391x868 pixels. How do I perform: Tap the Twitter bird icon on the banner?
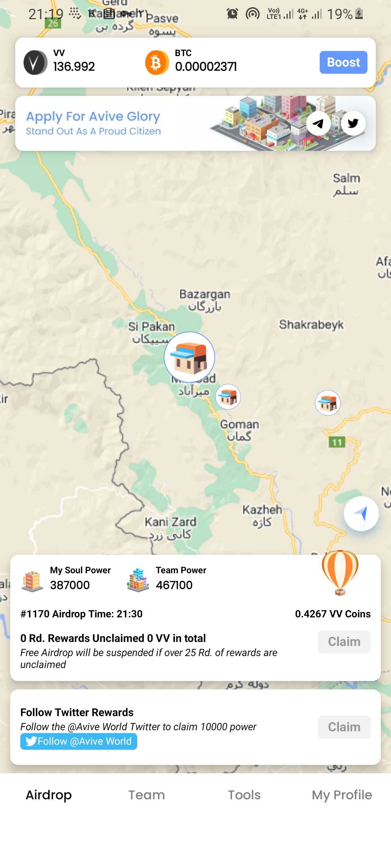pos(353,124)
